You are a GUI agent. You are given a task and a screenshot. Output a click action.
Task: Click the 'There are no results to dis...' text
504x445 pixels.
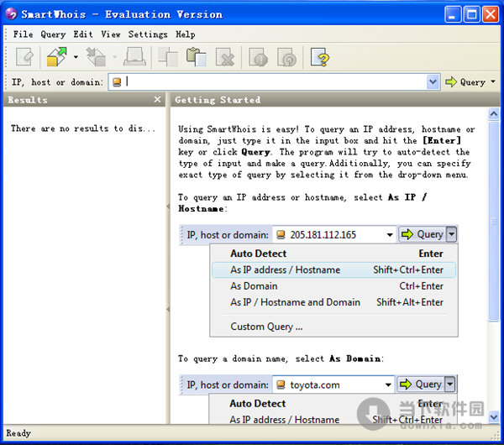82,128
